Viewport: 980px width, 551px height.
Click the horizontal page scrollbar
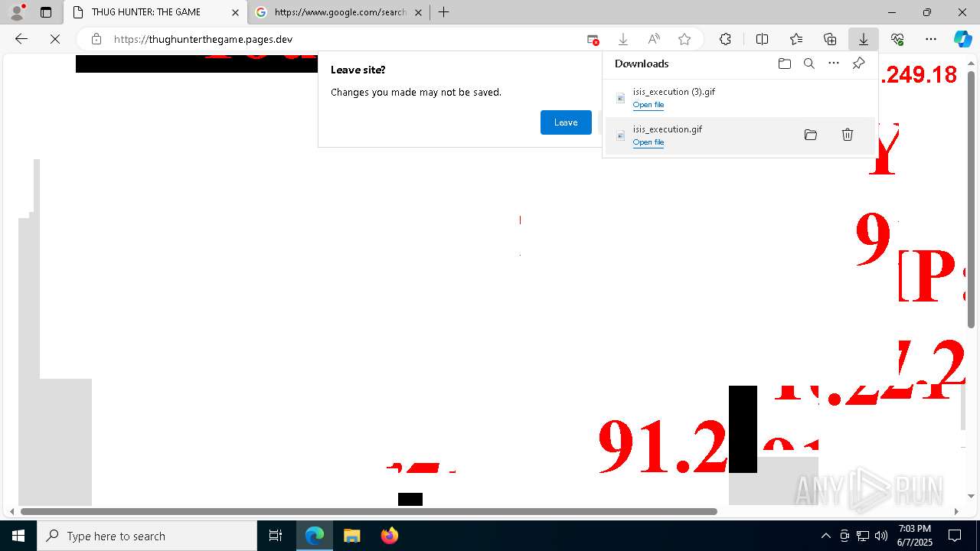[368, 511]
